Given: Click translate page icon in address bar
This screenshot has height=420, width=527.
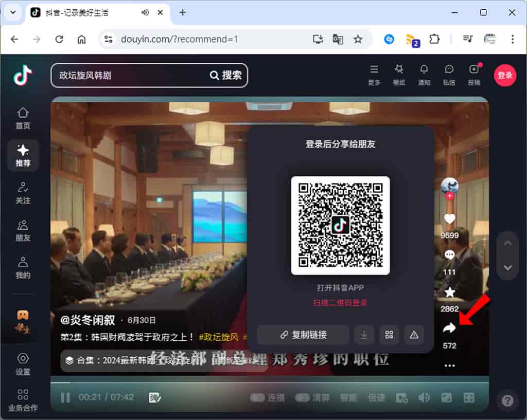Looking at the screenshot, I should 338,39.
